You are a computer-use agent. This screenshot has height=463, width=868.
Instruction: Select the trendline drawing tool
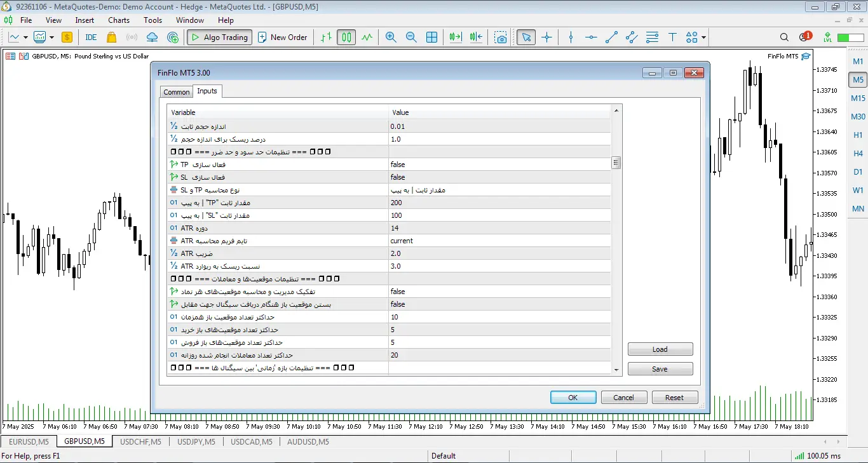(611, 37)
